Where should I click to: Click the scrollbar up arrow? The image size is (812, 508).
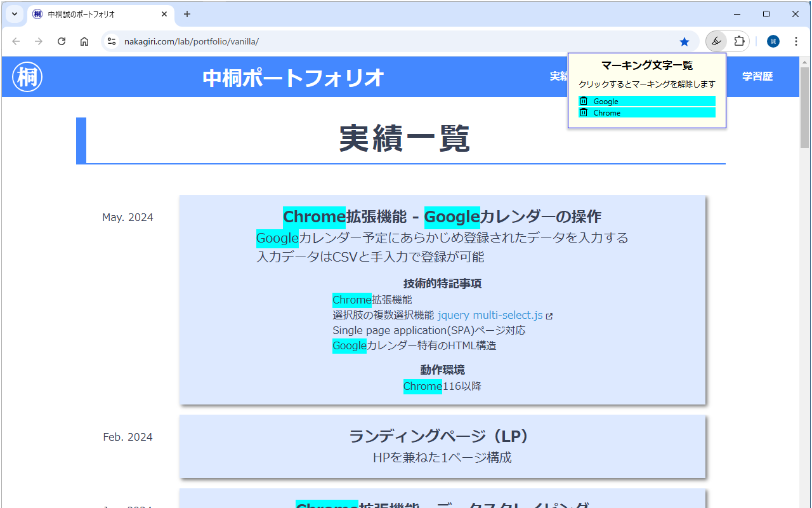coord(805,62)
